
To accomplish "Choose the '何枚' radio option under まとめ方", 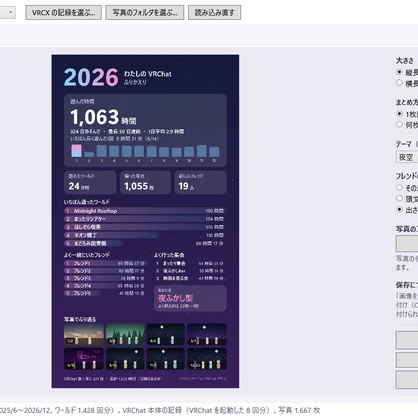I will coord(399,124).
